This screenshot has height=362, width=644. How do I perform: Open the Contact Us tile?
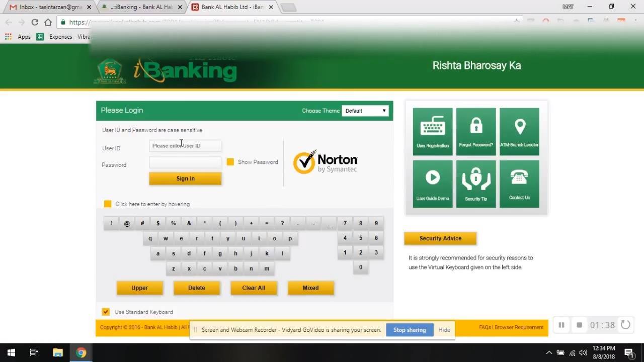(519, 184)
